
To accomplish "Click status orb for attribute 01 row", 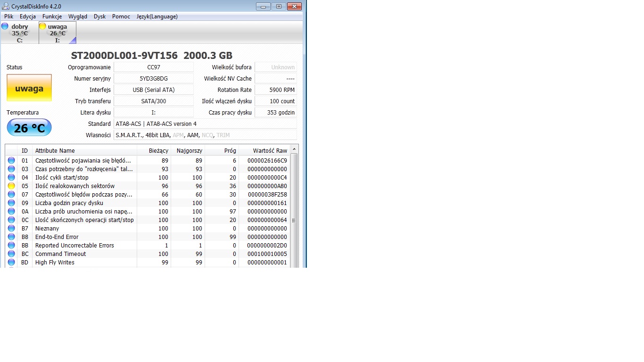I will click(11, 161).
